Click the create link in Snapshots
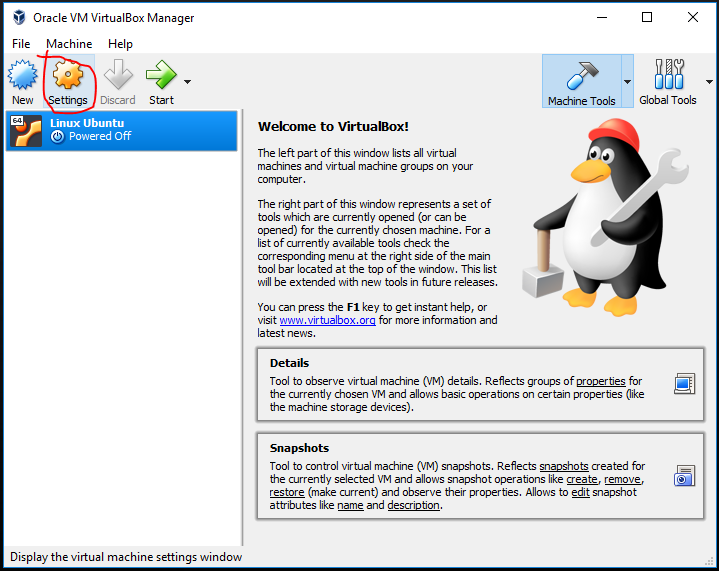 tap(582, 479)
